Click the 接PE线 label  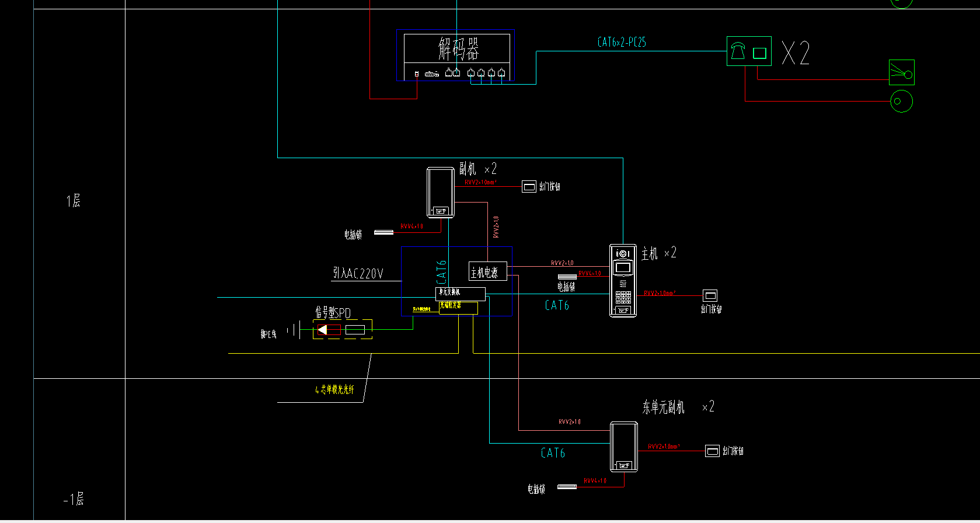268,334
